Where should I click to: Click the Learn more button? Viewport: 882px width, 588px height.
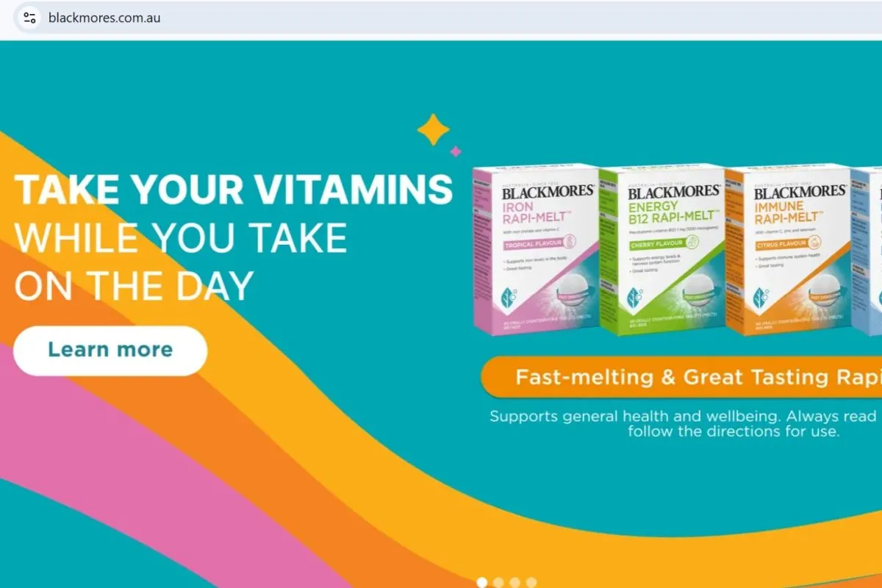(x=110, y=350)
